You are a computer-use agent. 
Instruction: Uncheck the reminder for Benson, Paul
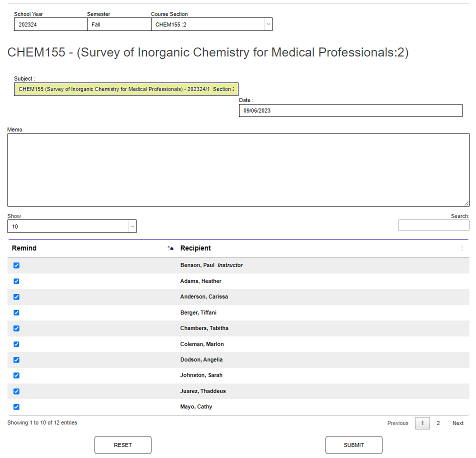pos(16,265)
